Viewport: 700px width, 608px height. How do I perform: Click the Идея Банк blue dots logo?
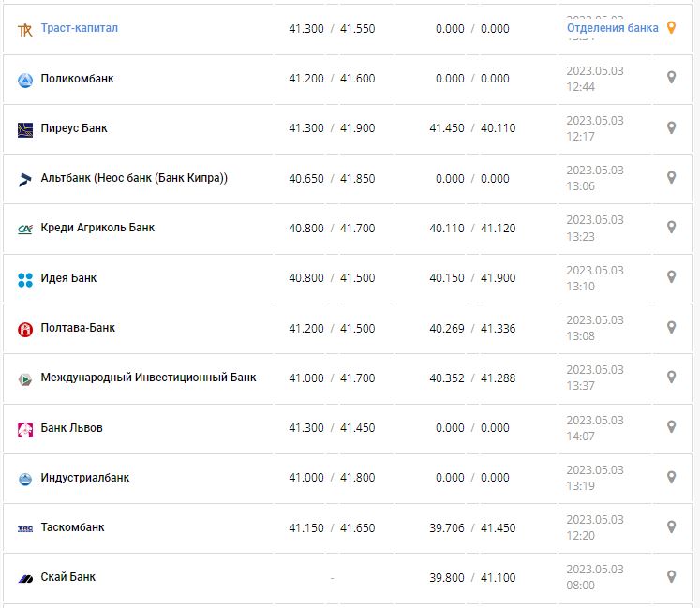click(x=25, y=279)
